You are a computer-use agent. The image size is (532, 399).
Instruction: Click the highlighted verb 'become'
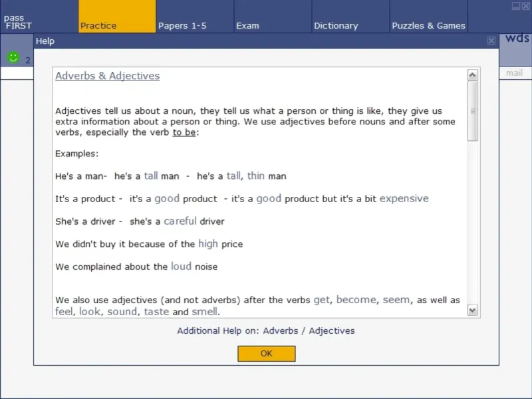356,300
